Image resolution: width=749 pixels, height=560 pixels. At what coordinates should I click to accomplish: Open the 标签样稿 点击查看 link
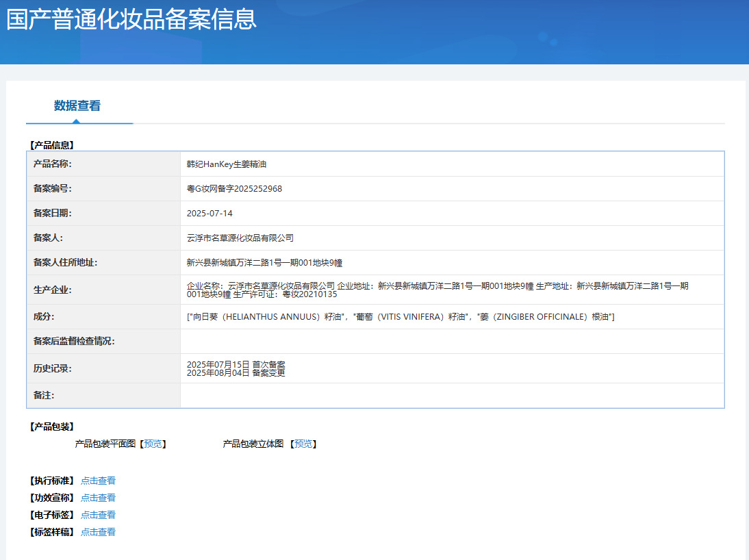coord(98,533)
